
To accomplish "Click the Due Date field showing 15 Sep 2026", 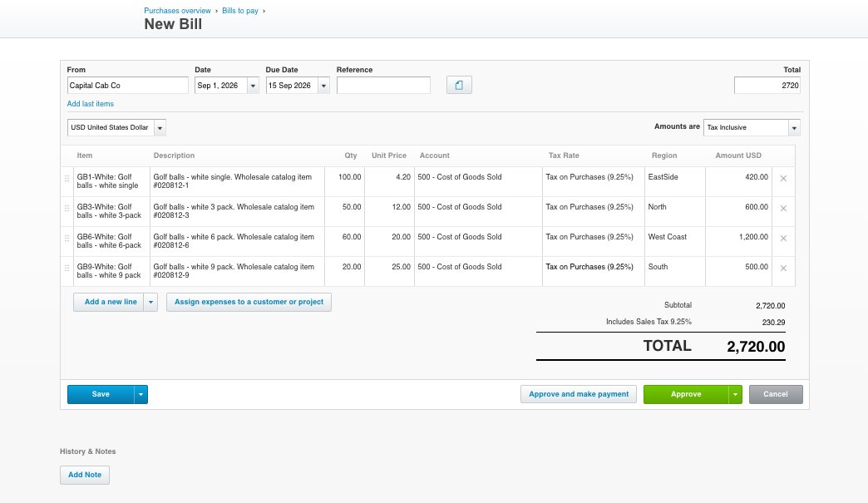I will (293, 85).
